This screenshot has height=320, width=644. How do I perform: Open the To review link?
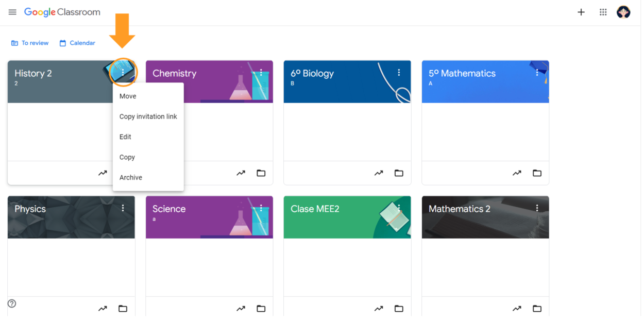click(x=30, y=43)
